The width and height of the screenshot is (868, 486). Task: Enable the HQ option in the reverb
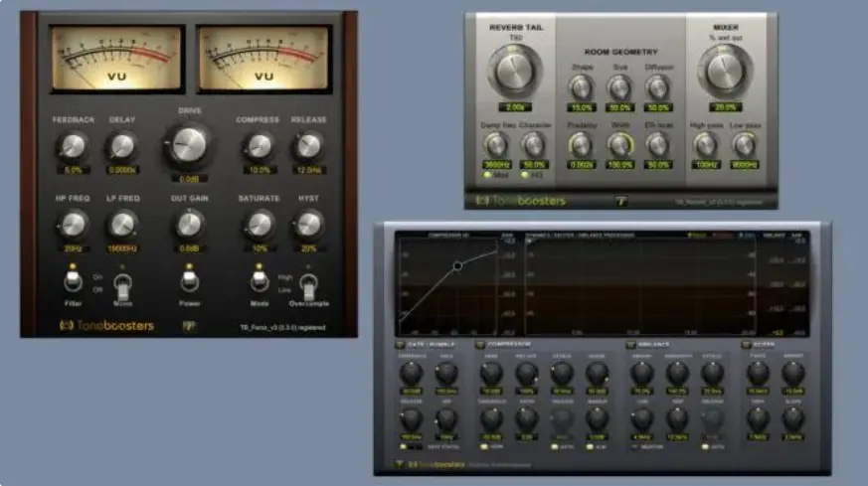pos(525,176)
